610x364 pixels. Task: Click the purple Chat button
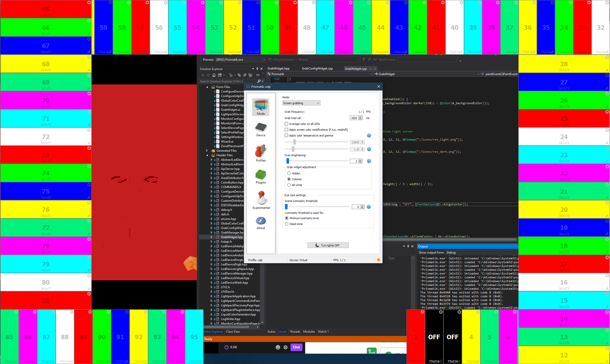(x=296, y=347)
